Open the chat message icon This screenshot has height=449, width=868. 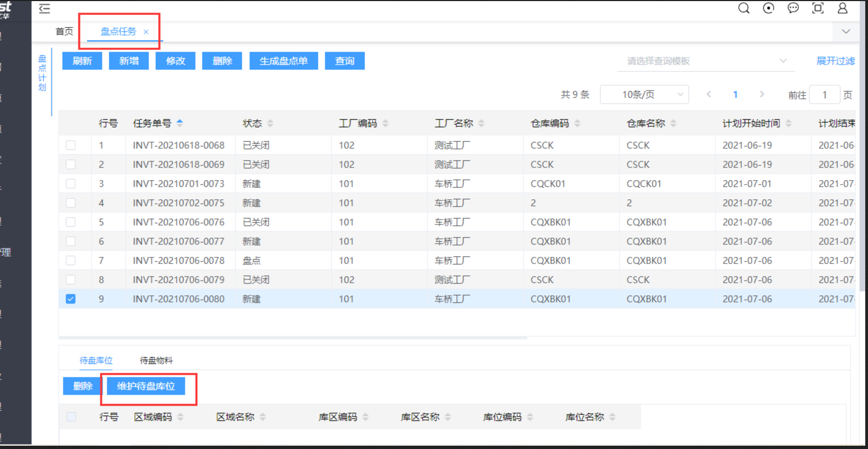tap(793, 8)
